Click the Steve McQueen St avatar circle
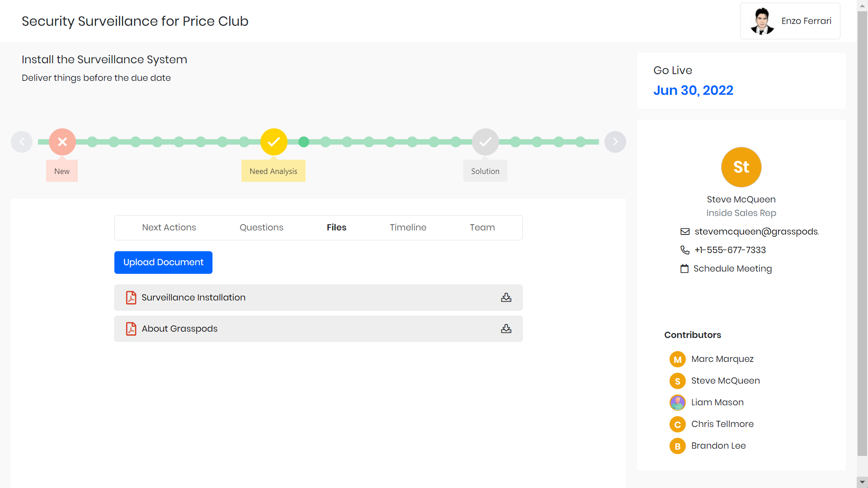The width and height of the screenshot is (868, 488). point(741,167)
